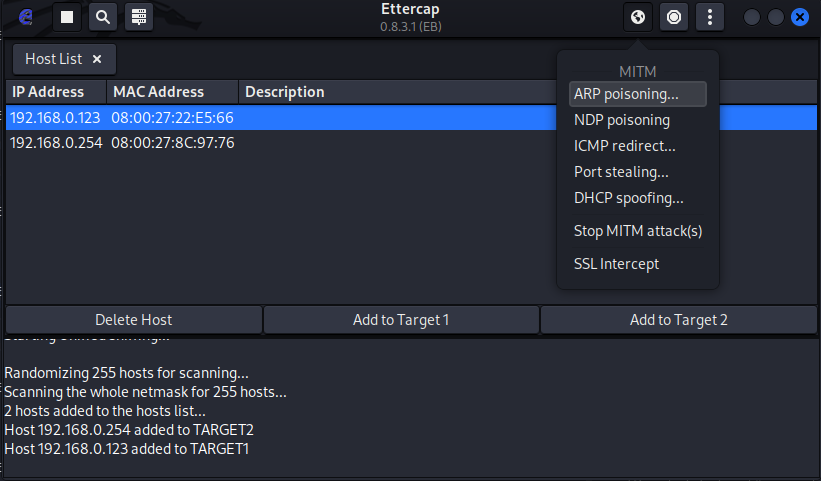Click log line 'Scanning the whole netmask for 255 hosts...'
This screenshot has width=821, height=481.
146,392
